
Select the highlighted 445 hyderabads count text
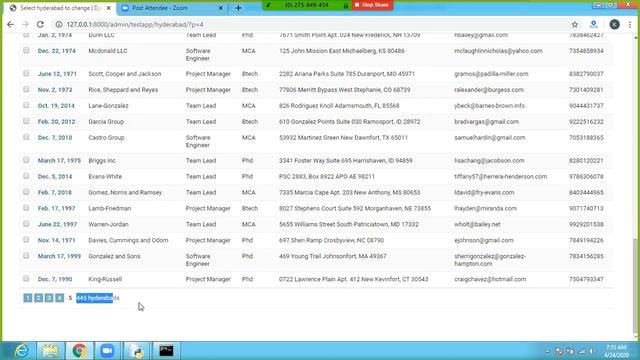(98, 298)
